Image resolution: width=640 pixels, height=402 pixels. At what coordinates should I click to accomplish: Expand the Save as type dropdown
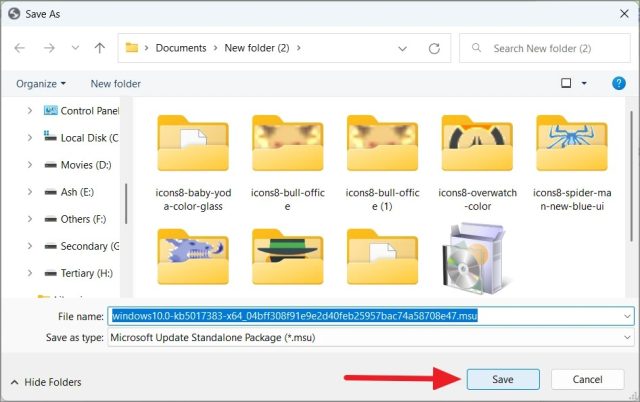coord(627,338)
